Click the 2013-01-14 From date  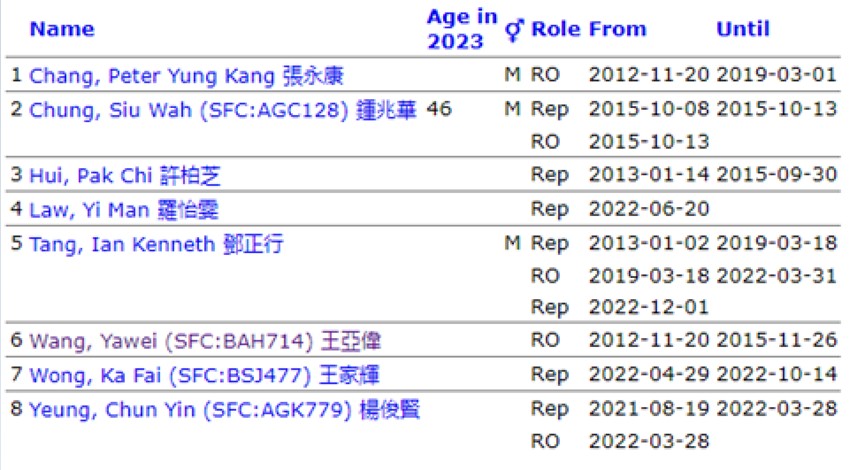[649, 176]
